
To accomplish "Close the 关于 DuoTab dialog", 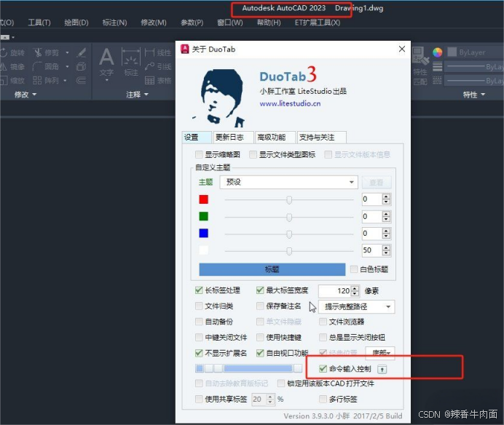I will (402, 49).
